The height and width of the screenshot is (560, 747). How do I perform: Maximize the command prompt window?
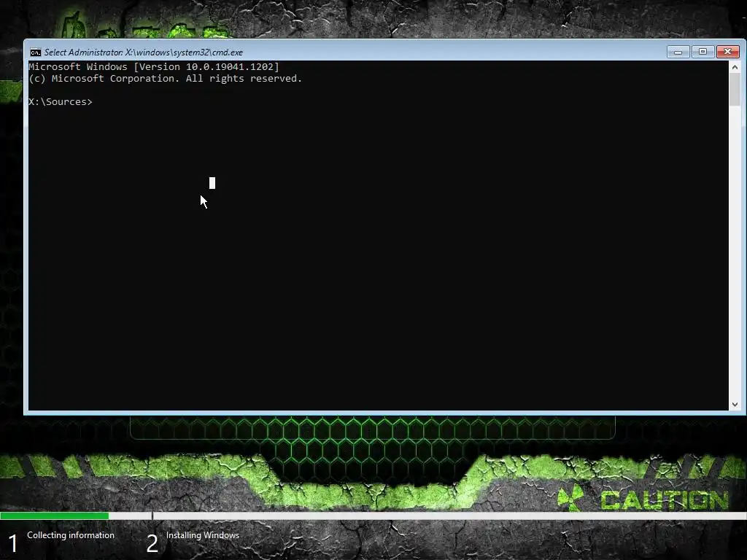point(703,52)
